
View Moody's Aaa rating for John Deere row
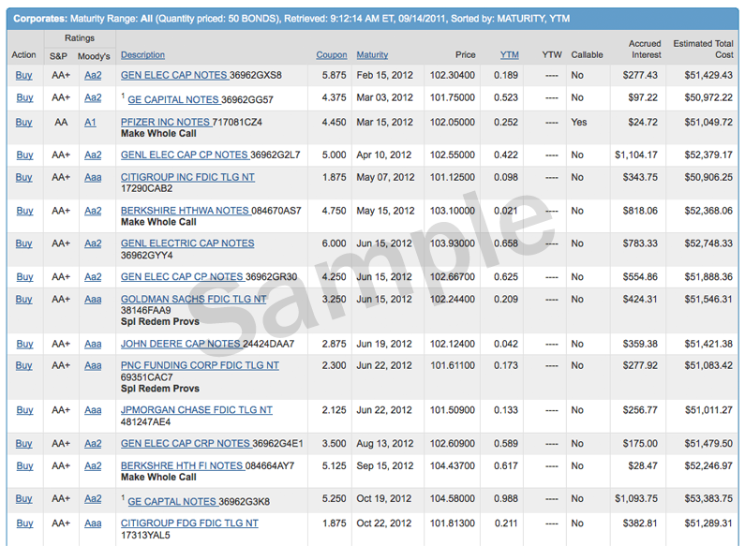pos(93,344)
